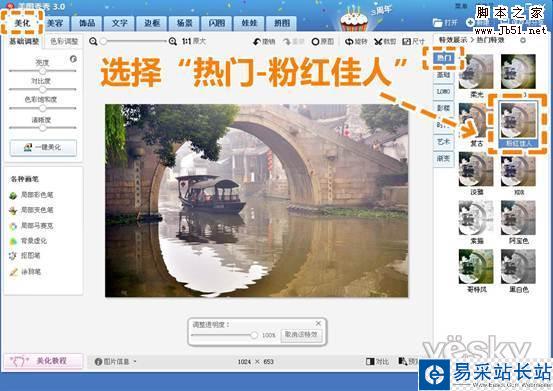Select the 艺术 effects category
This screenshot has width=553, height=391.
tap(443, 141)
